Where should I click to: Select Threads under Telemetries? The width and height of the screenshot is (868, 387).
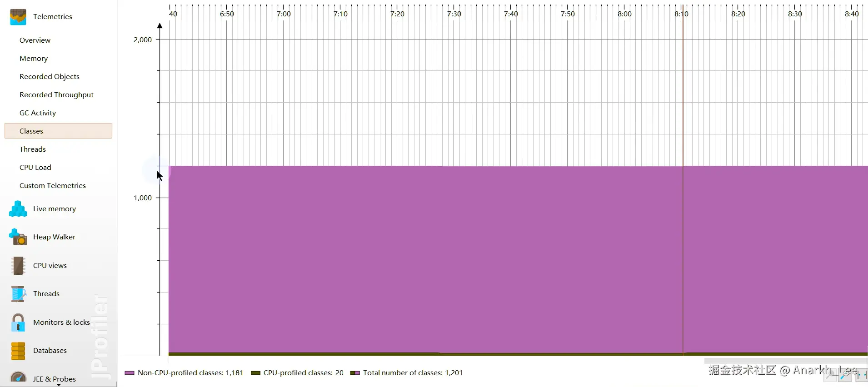[x=33, y=149]
